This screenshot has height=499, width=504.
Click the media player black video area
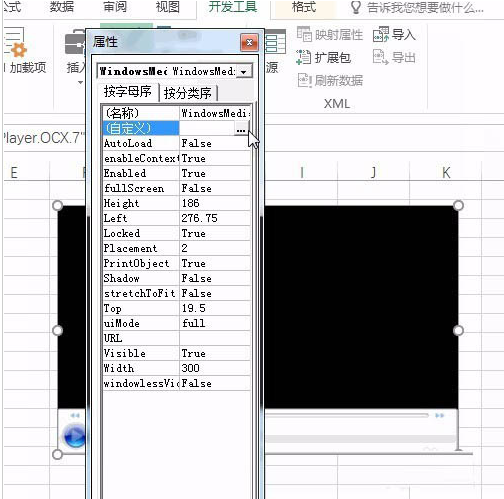pos(361,307)
